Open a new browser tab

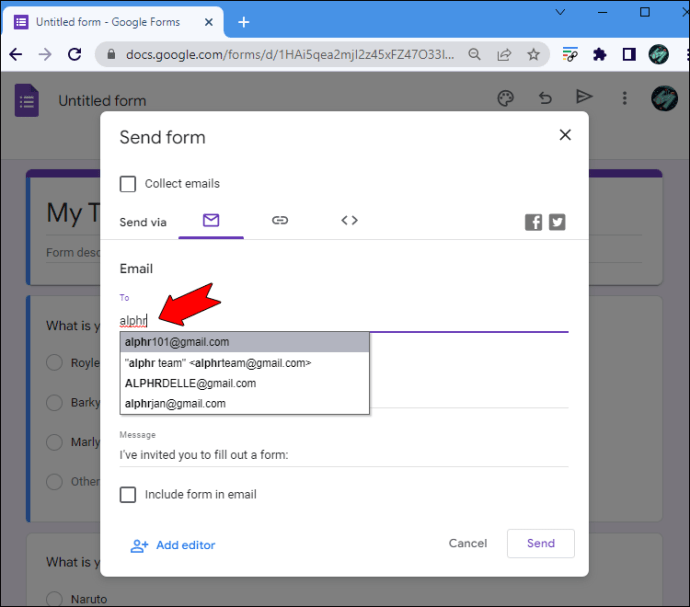pyautogui.click(x=243, y=22)
